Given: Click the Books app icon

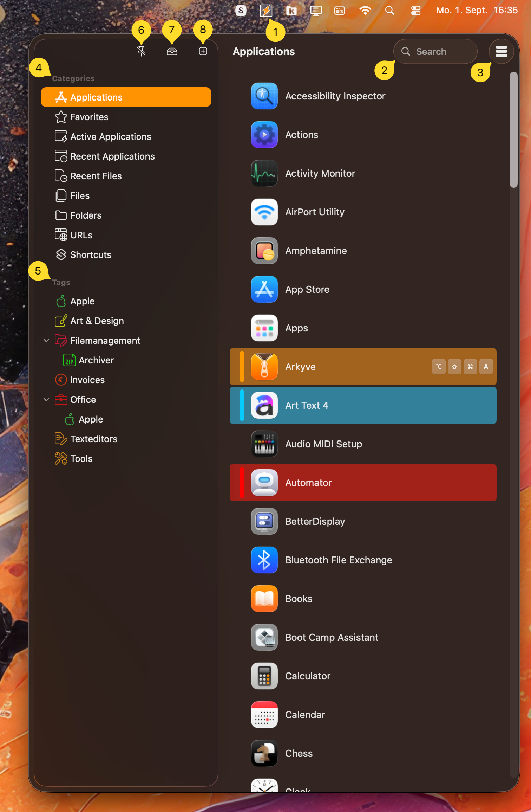Looking at the screenshot, I should click(264, 599).
